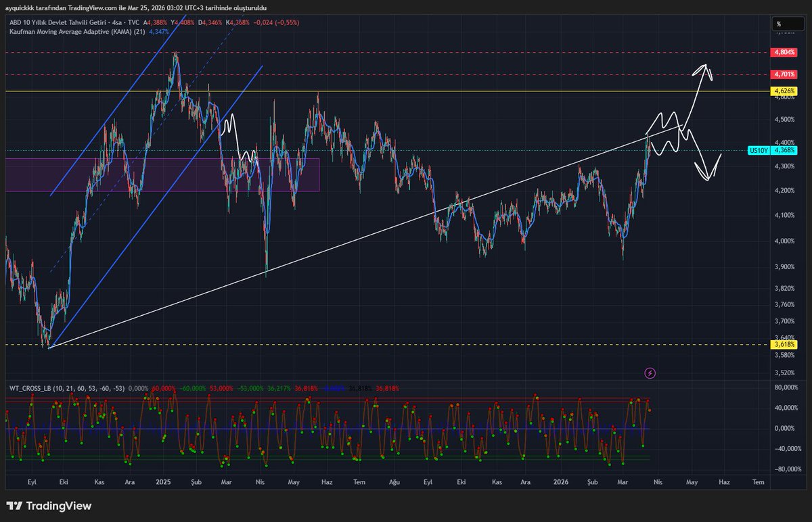This screenshot has width=812, height=522.
Task: Click the 2025 label on time axis
Action: [163, 482]
